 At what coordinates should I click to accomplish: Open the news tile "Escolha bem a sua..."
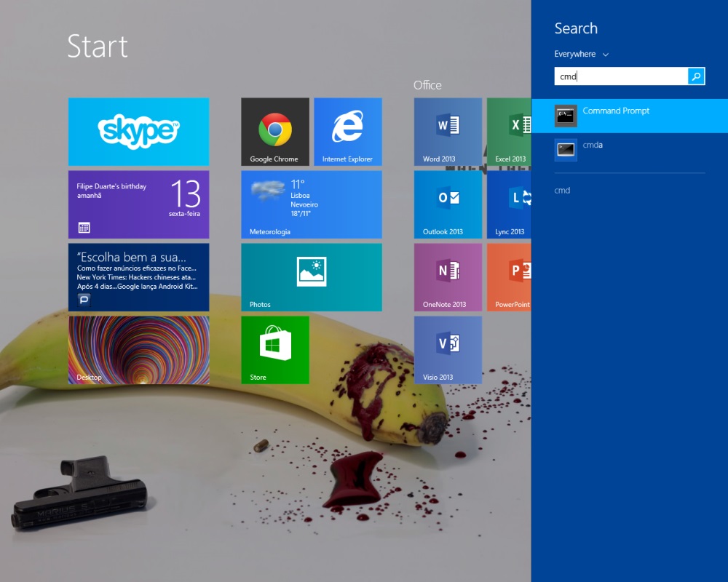pos(138,277)
